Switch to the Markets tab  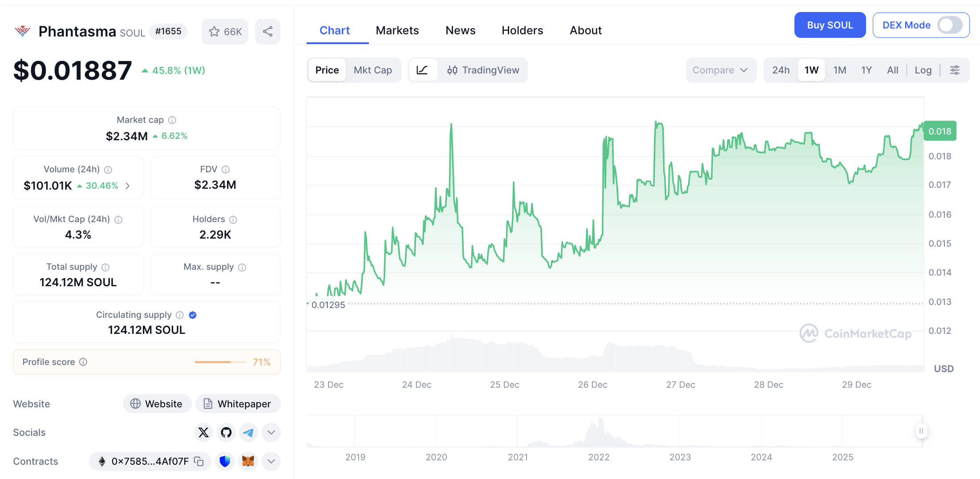point(397,30)
